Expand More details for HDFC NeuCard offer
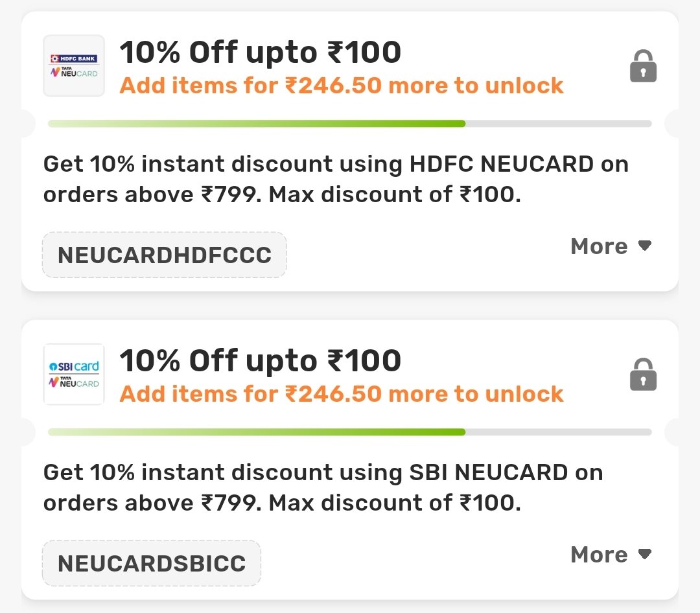The width and height of the screenshot is (700, 613). pyautogui.click(x=611, y=246)
